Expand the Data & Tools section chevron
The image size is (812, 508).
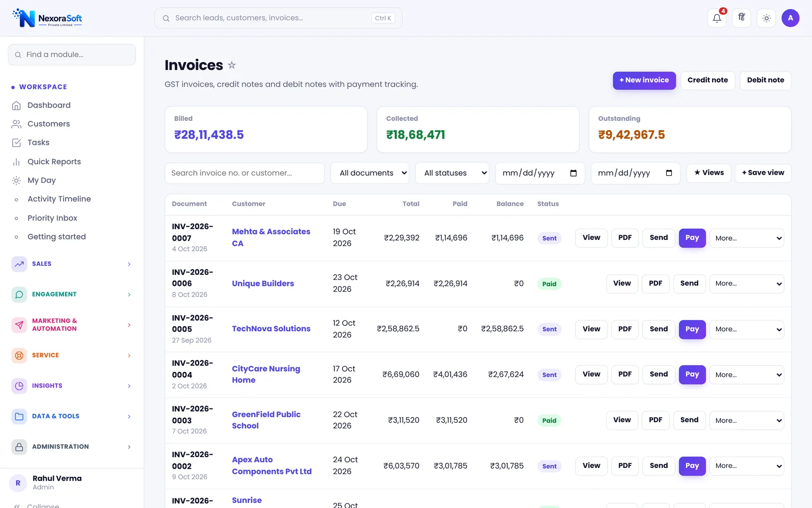pyautogui.click(x=129, y=417)
